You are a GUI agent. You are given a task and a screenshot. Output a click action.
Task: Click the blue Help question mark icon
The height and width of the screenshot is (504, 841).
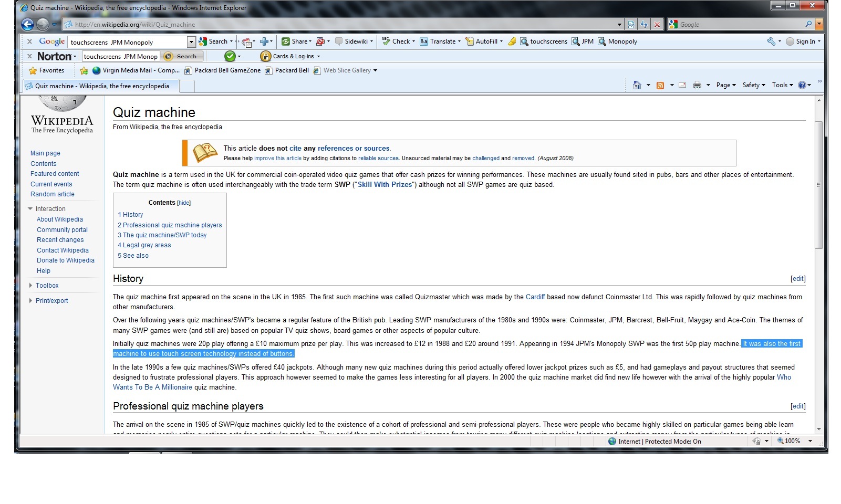[802, 85]
